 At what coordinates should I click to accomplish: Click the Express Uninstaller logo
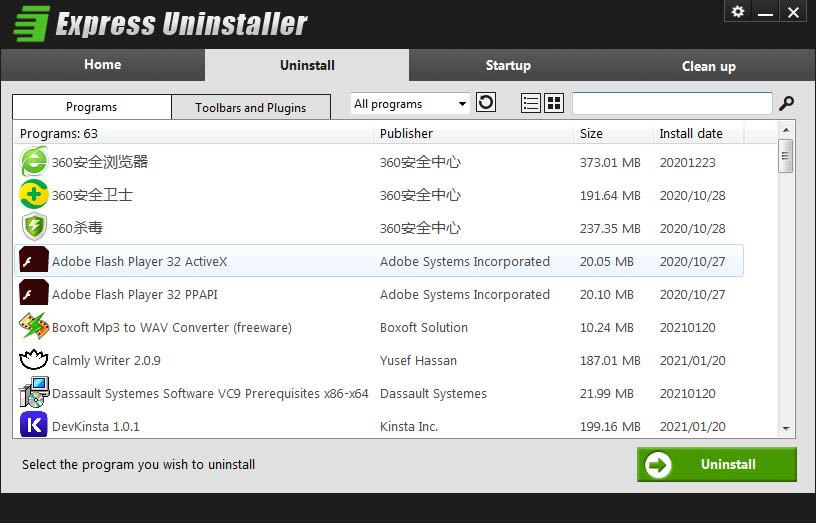[x=160, y=23]
